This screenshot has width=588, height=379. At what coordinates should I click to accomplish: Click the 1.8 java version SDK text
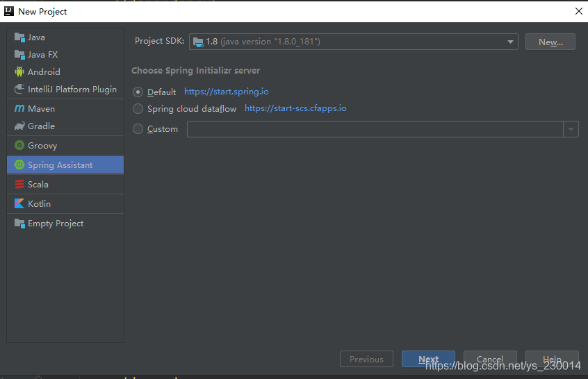tap(263, 42)
